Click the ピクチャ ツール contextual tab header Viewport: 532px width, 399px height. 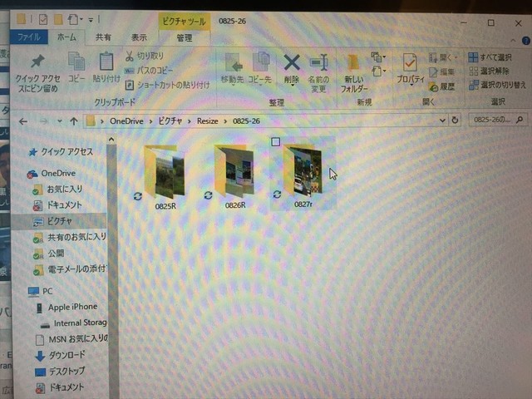tap(185, 22)
